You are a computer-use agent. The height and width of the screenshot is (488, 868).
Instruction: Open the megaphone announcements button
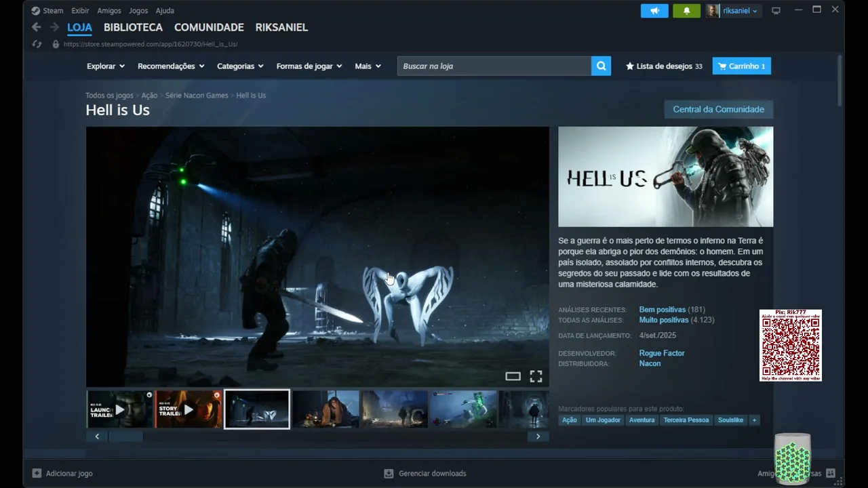pyautogui.click(x=654, y=11)
